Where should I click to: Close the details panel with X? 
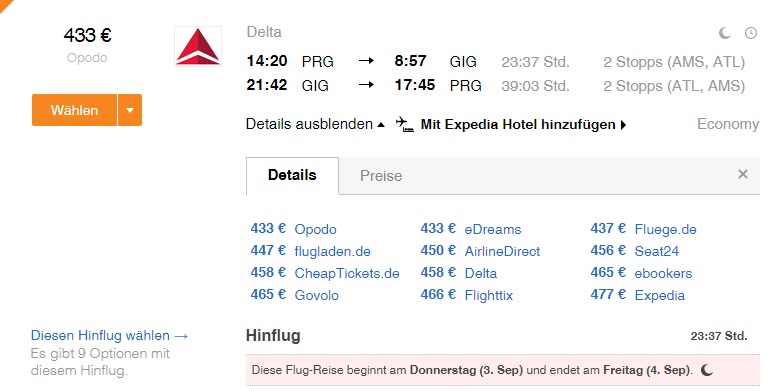coord(743,174)
